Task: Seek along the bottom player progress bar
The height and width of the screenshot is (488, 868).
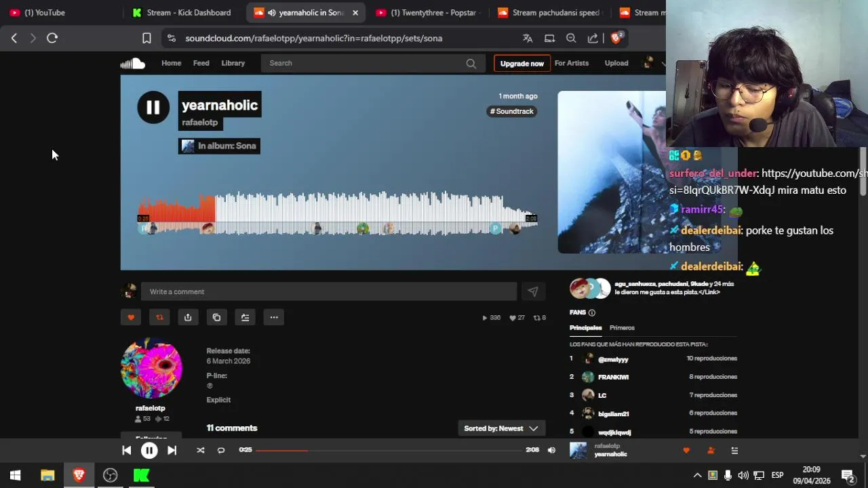Action: [x=388, y=450]
